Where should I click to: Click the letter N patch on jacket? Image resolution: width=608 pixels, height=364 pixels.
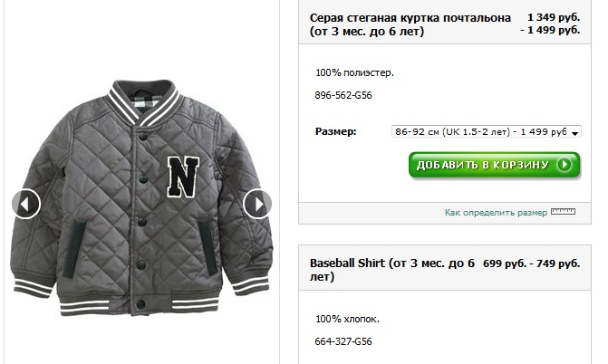pyautogui.click(x=182, y=175)
